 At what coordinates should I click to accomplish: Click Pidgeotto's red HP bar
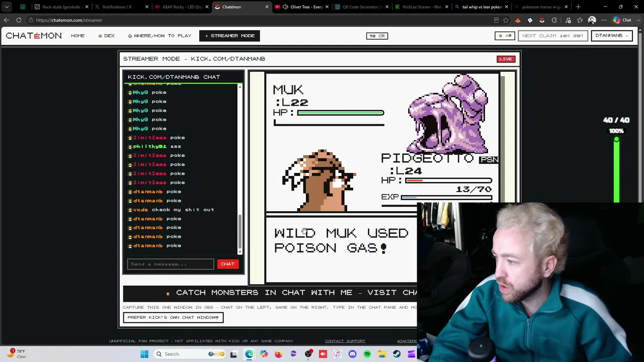point(448,180)
